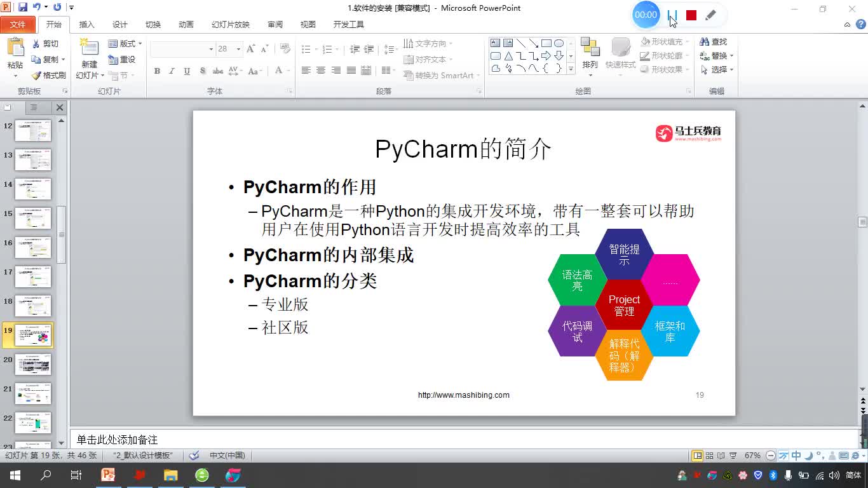Toggle Underline formatting
Screen dimensions: 868x488
pos(187,71)
